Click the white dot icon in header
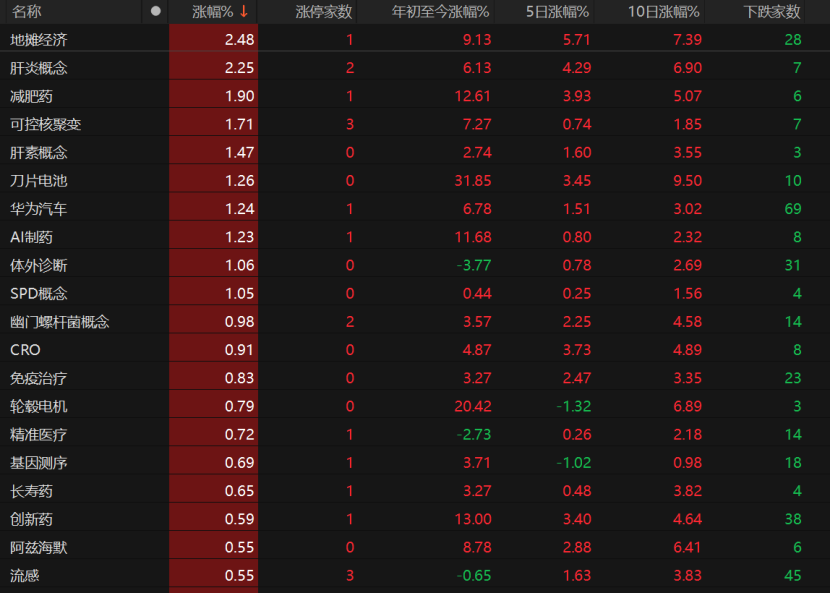 [x=156, y=11]
